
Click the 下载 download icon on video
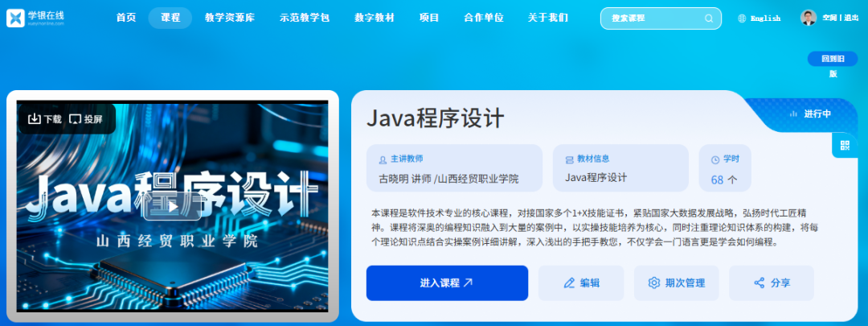pyautogui.click(x=35, y=118)
